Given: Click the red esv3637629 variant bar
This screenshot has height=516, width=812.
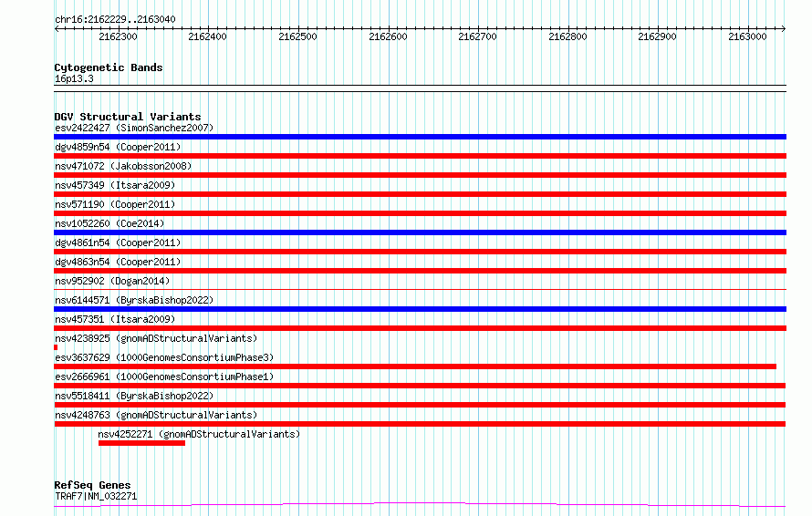Looking at the screenshot, I should coord(415,366).
